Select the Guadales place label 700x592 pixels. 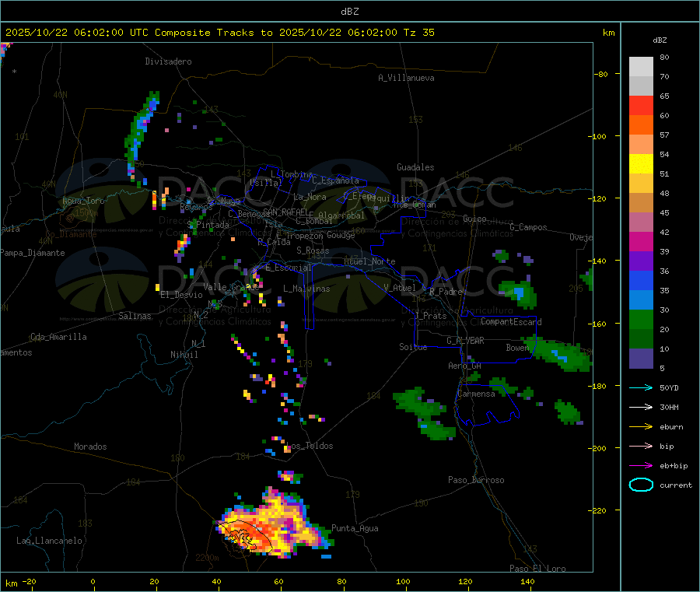415,167
